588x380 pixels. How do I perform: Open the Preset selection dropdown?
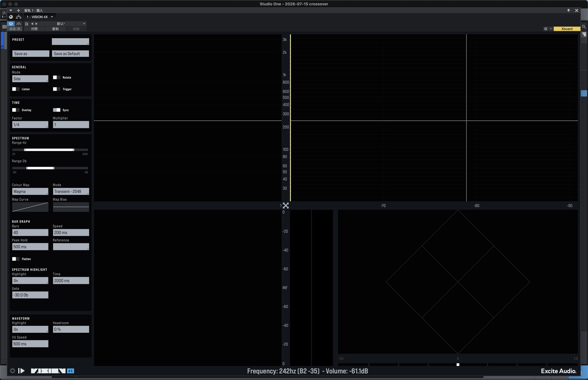tap(70, 41)
